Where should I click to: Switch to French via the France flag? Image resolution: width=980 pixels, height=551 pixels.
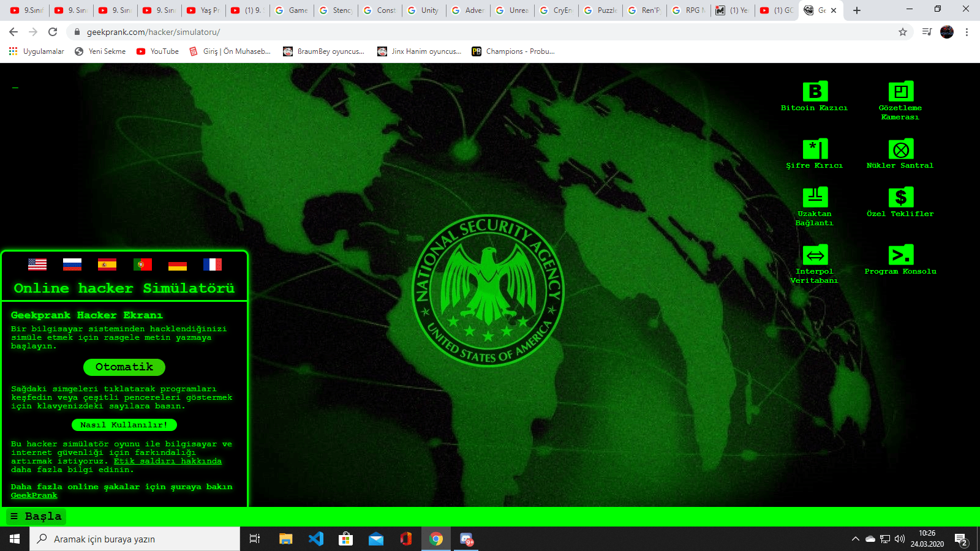click(x=213, y=264)
